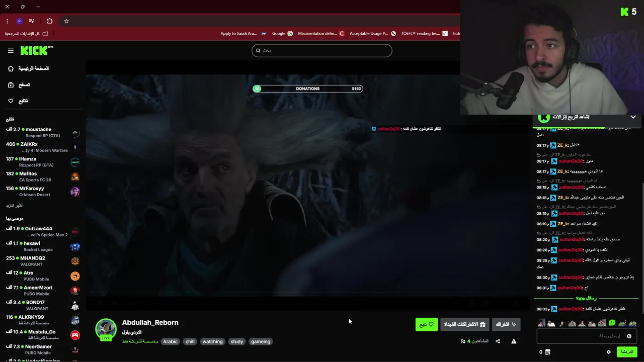644x362 pixels.
Task: Click the KICK logo
Action: (x=36, y=50)
